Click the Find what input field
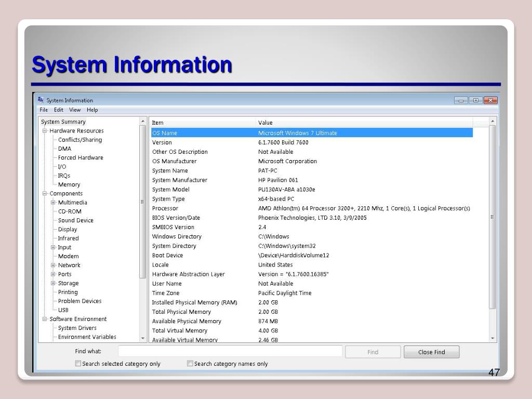The width and height of the screenshot is (532, 399). (x=230, y=352)
